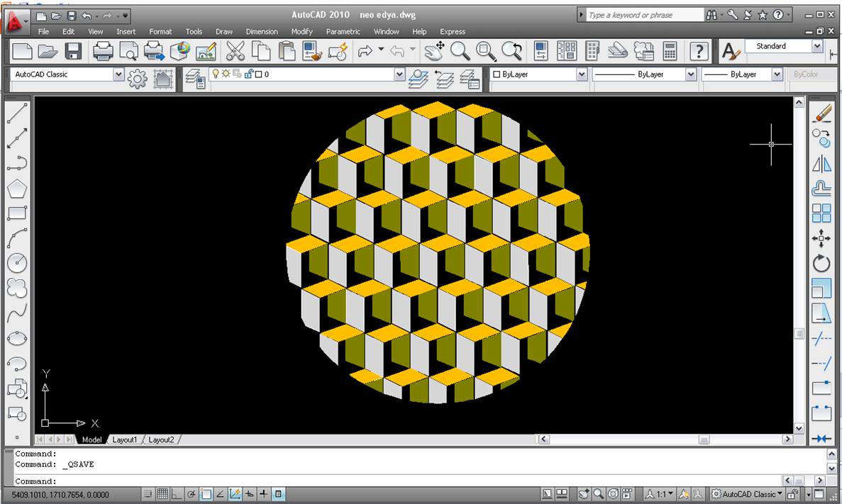The width and height of the screenshot is (842, 504).
Task: Select the Rectangle draw tool
Action: point(16,213)
